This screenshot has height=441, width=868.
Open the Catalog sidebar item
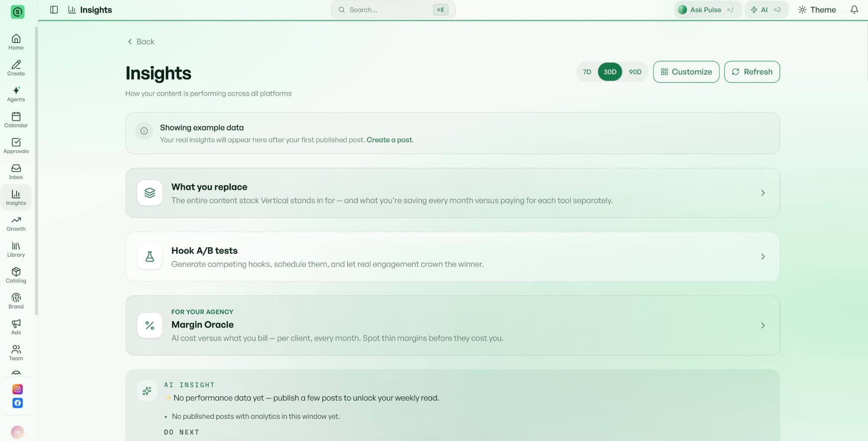pos(16,275)
